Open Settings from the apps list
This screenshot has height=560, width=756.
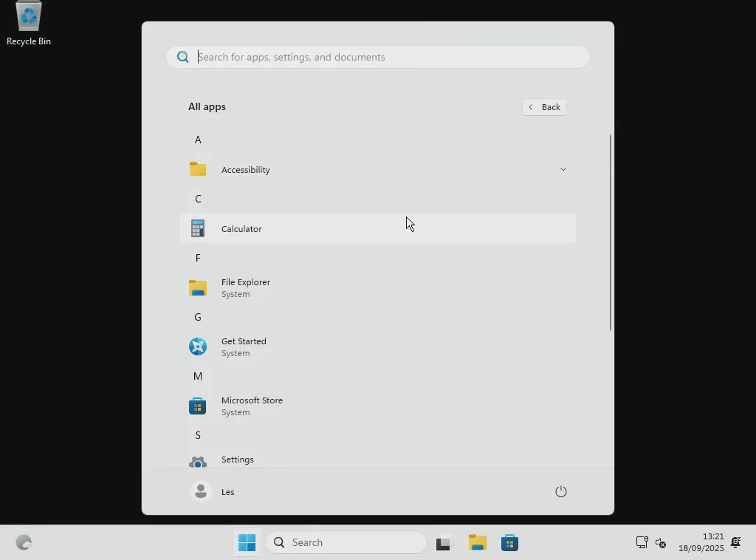coord(377,460)
